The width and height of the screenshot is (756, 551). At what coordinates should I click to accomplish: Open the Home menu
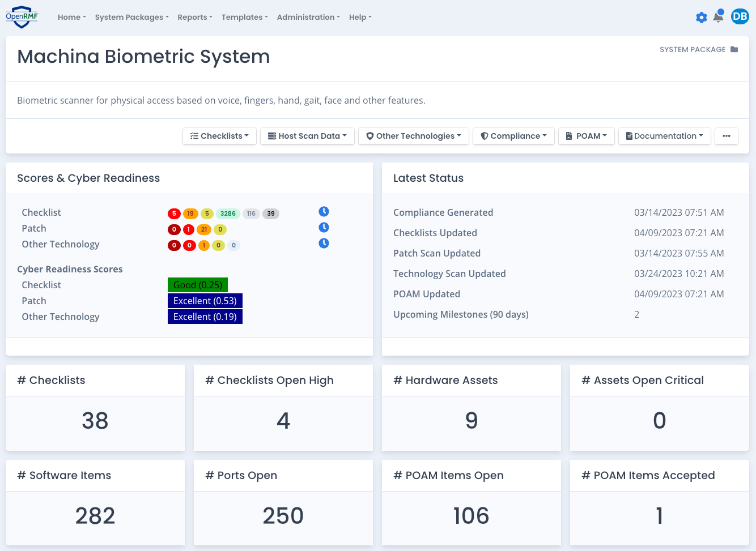point(72,17)
